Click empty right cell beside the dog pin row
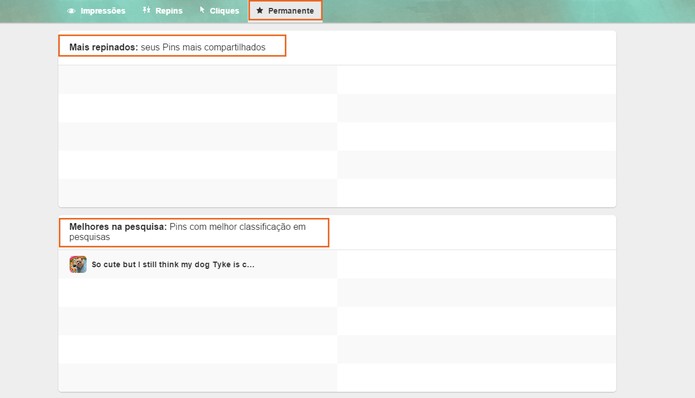Image resolution: width=695 pixels, height=398 pixels. [476, 265]
